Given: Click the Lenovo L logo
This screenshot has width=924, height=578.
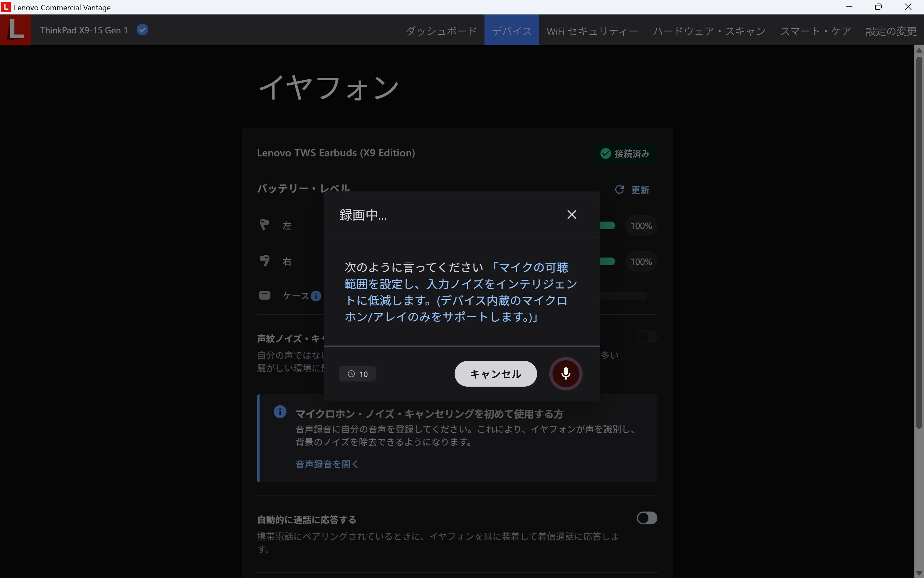Looking at the screenshot, I should coord(15,30).
